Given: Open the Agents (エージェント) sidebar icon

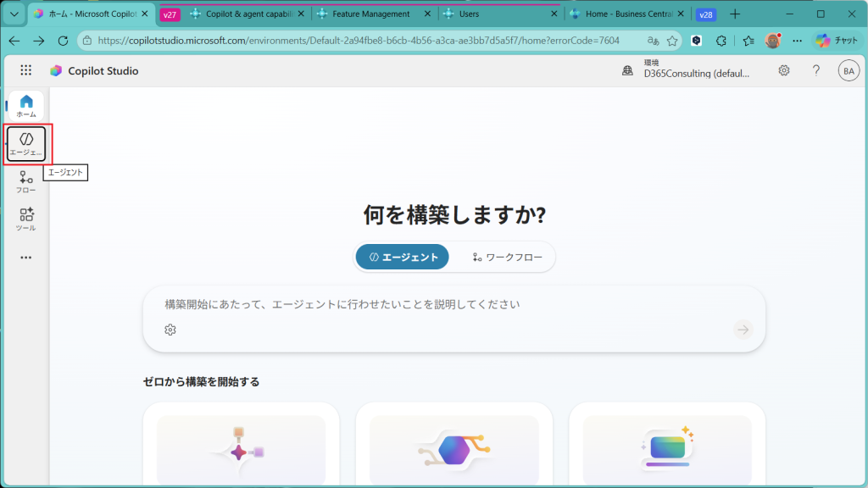Looking at the screenshot, I should (x=26, y=143).
